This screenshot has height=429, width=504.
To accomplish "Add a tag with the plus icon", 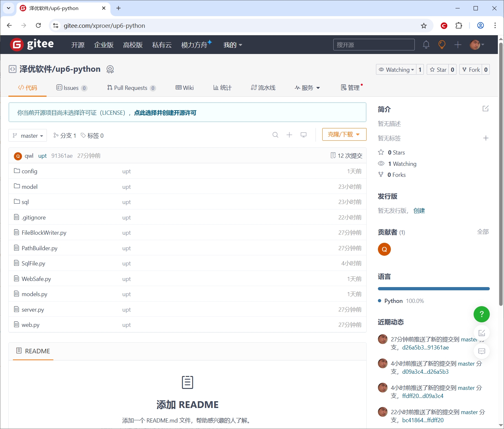I will tap(486, 138).
